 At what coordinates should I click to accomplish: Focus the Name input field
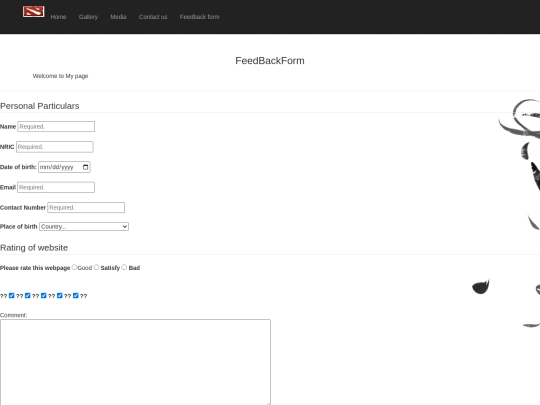[x=56, y=126]
